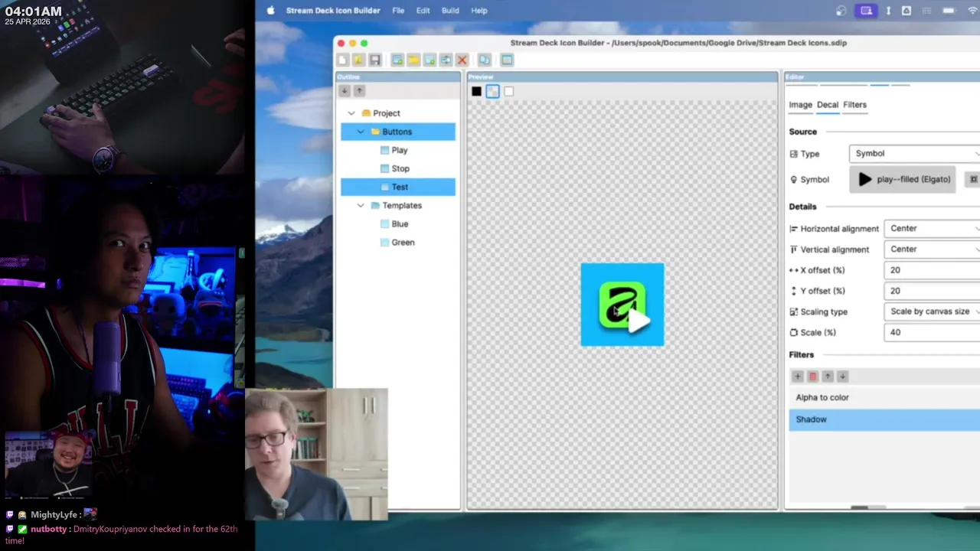Open Scaling type dropdown

point(932,311)
